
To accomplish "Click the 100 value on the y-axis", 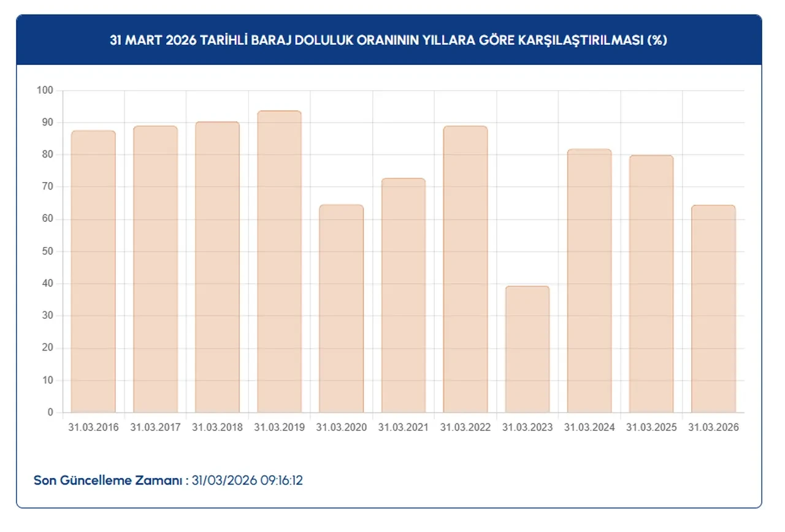I will [x=46, y=91].
